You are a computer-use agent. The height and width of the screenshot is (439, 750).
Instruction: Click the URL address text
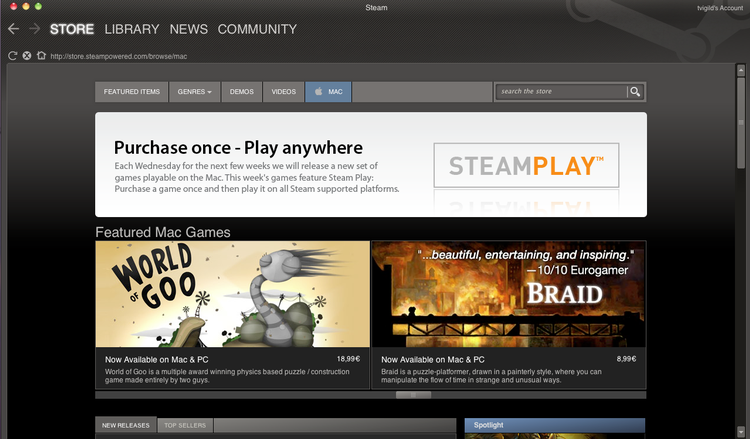pyautogui.click(x=119, y=56)
